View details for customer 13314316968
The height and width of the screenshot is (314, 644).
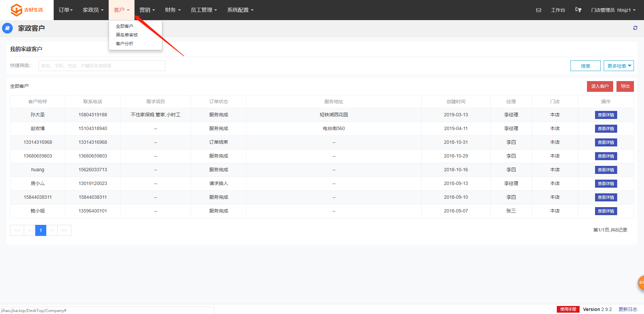pos(606,142)
